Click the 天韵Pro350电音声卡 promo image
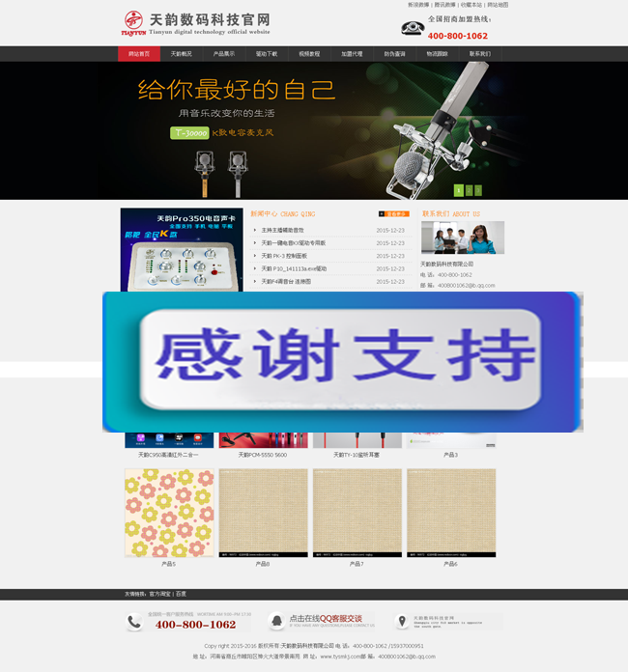Screen dimensions: 628x672 [182, 250]
